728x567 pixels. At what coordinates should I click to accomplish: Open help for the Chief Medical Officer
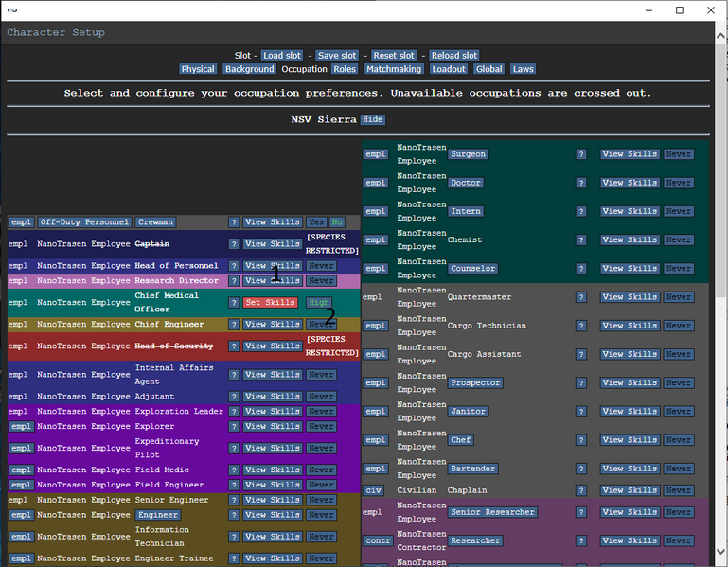pyautogui.click(x=233, y=303)
